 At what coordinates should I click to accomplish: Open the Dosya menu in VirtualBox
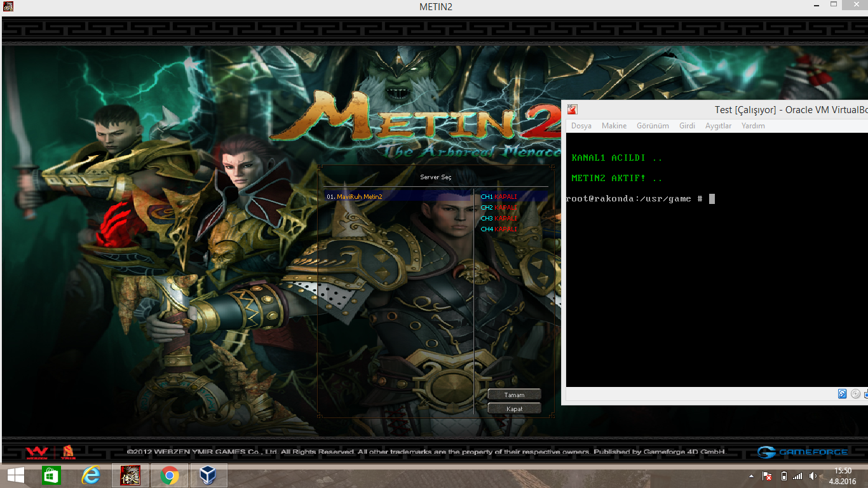581,126
